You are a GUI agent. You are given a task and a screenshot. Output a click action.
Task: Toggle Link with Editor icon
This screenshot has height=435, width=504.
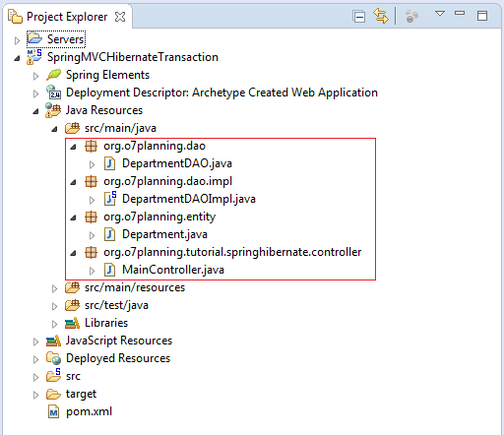381,16
